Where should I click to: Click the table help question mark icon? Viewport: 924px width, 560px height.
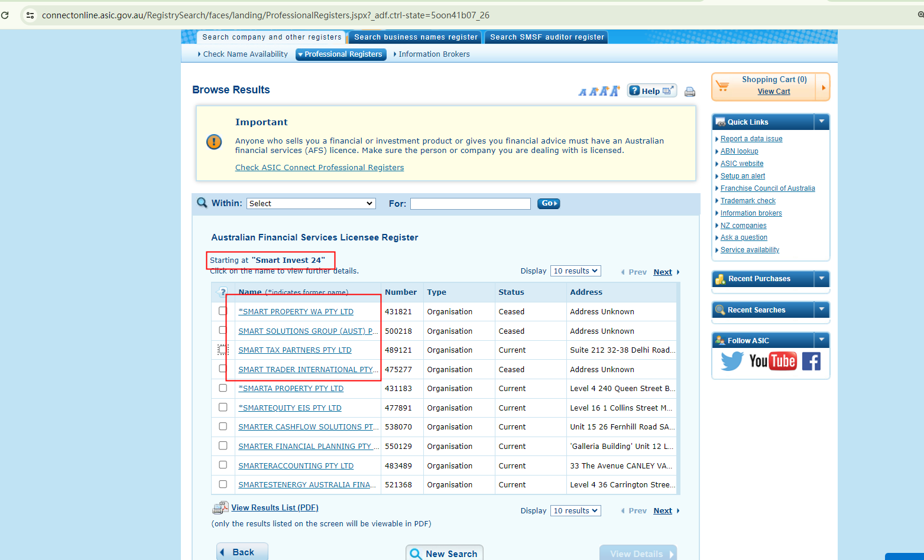tap(222, 292)
